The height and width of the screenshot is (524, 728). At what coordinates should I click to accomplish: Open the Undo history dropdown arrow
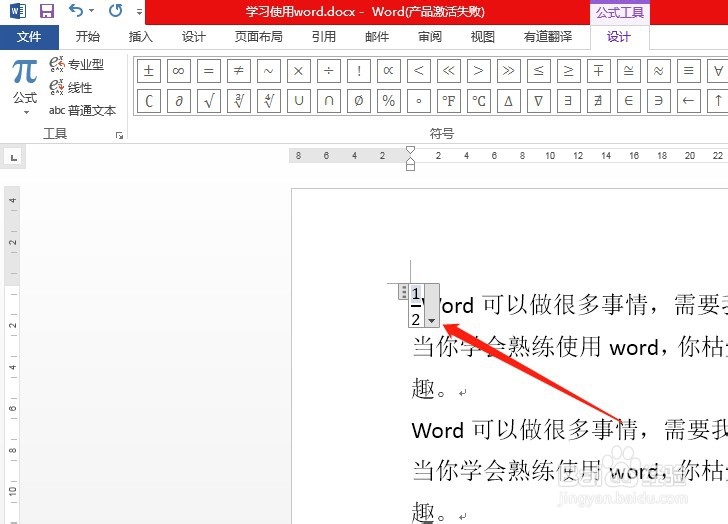click(91, 10)
